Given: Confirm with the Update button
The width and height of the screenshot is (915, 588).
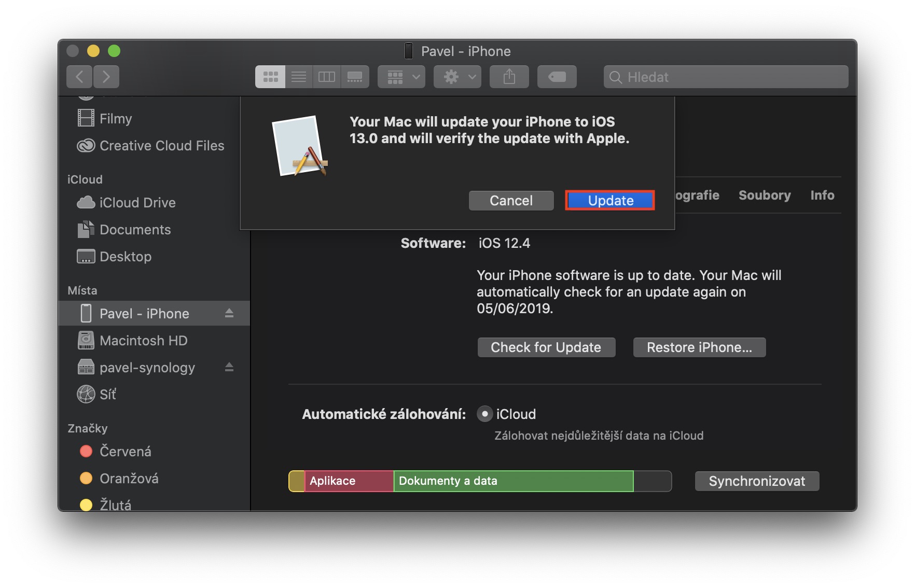Looking at the screenshot, I should click(x=610, y=201).
